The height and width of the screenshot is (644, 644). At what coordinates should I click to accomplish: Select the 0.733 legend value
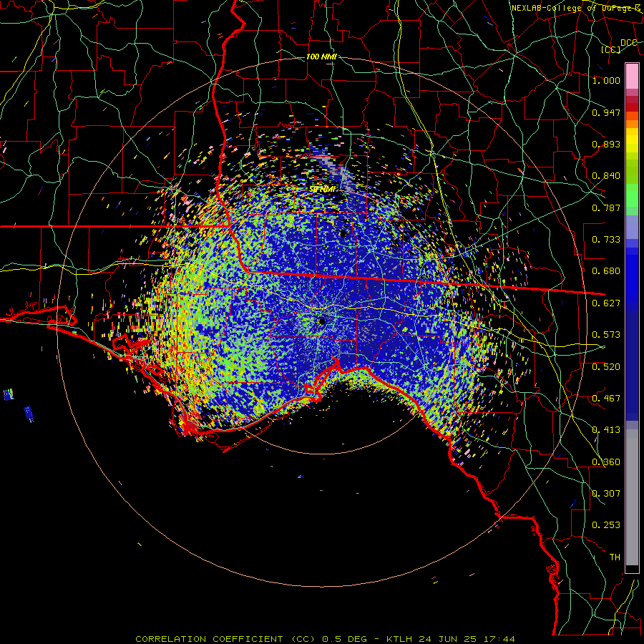[x=606, y=240]
